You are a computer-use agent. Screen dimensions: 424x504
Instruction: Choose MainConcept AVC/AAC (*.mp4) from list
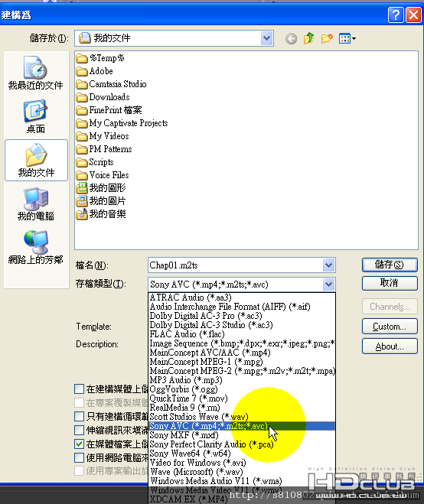(x=210, y=353)
